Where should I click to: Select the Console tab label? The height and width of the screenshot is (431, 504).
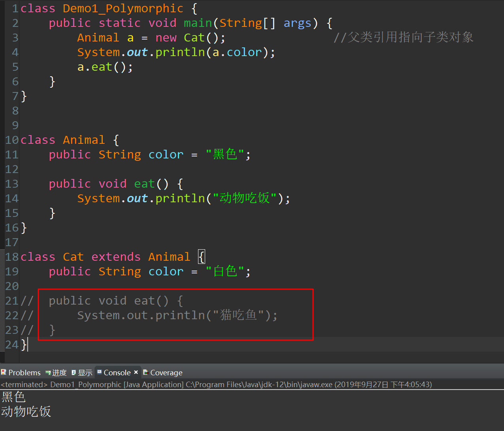click(x=117, y=373)
